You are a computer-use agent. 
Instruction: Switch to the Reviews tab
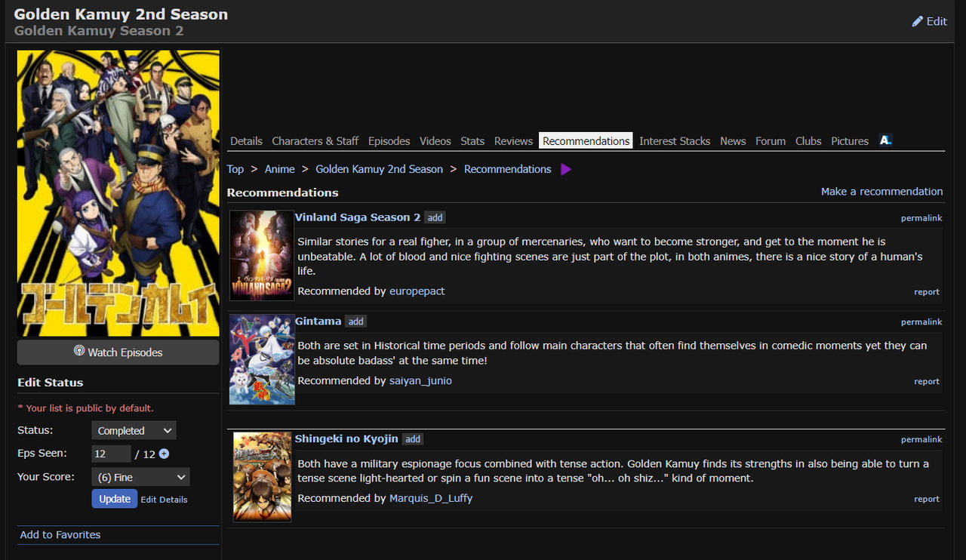pyautogui.click(x=514, y=141)
